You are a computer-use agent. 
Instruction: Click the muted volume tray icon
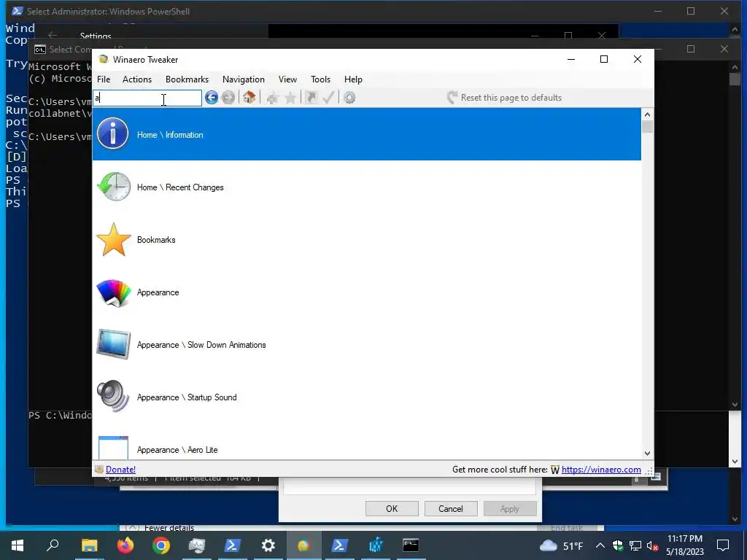653,545
